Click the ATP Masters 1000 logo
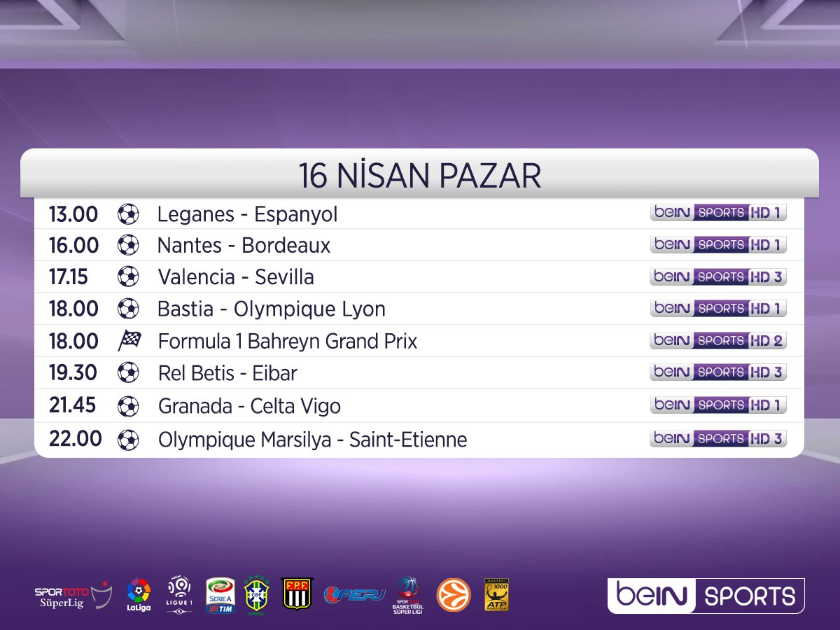This screenshot has width=840, height=630. click(496, 594)
